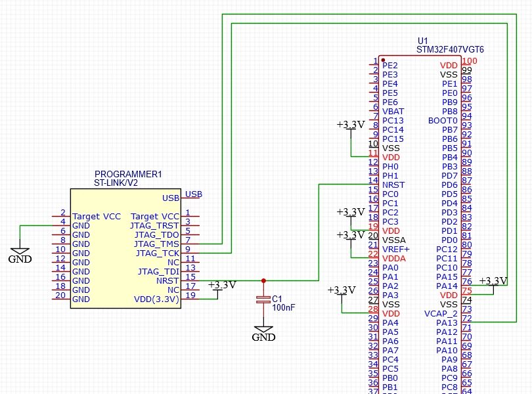Image resolution: width=532 pixels, height=394 pixels.
Task: Click the VDDA pin label on U1
Action: click(394, 259)
